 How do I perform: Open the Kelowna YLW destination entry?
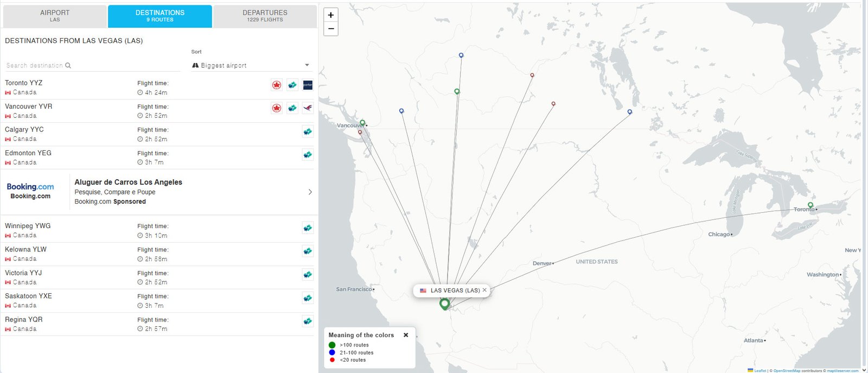click(x=25, y=249)
